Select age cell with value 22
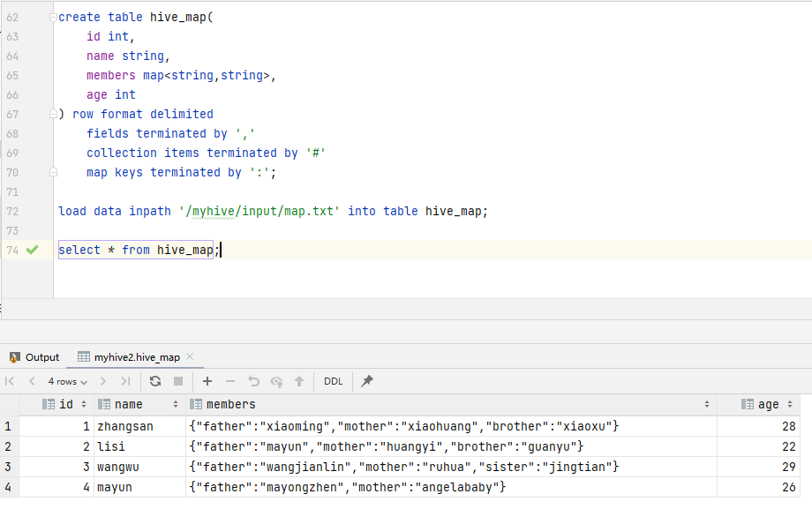 pos(759,446)
